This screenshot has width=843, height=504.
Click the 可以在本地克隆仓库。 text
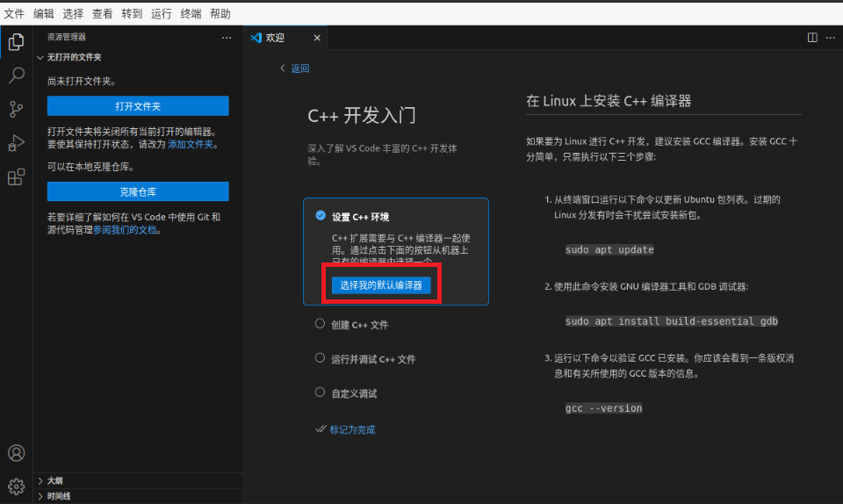90,167
